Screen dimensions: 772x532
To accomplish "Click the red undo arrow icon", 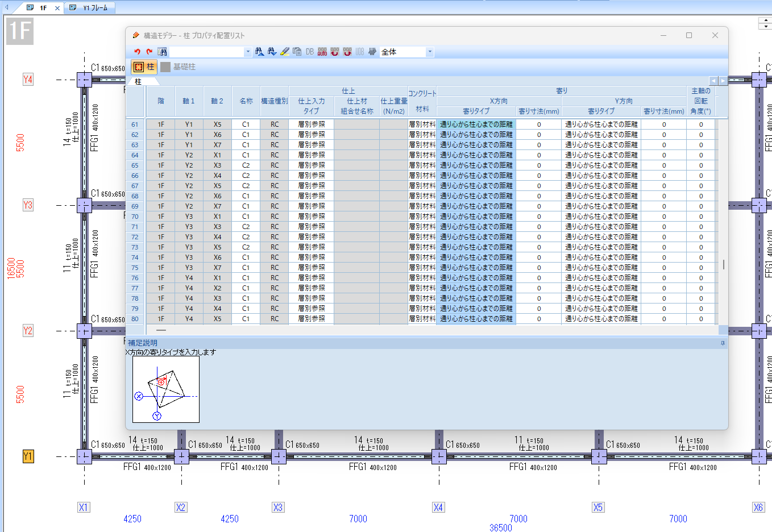I will 137,52.
